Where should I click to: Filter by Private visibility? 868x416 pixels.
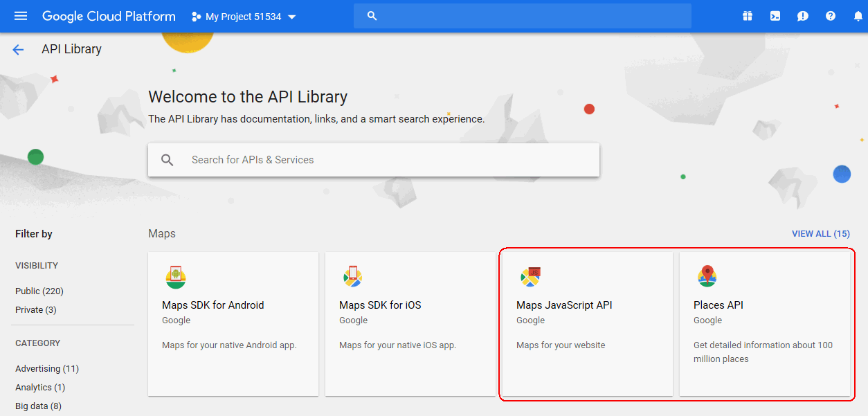36,310
